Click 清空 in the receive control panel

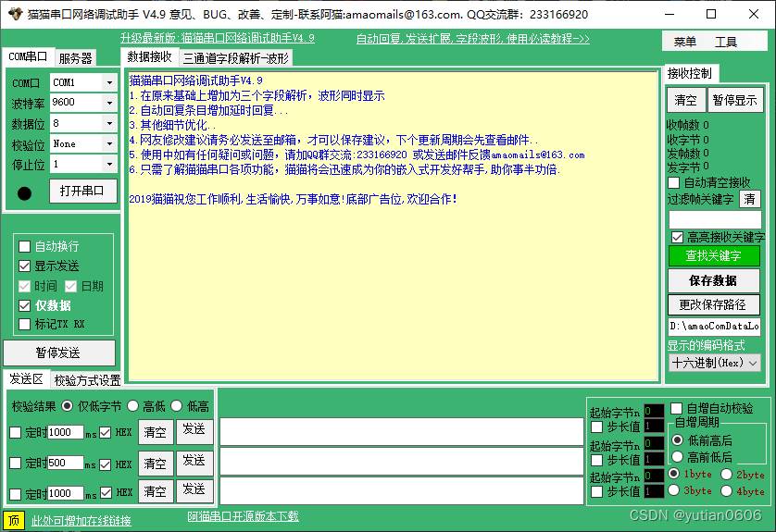(x=685, y=100)
